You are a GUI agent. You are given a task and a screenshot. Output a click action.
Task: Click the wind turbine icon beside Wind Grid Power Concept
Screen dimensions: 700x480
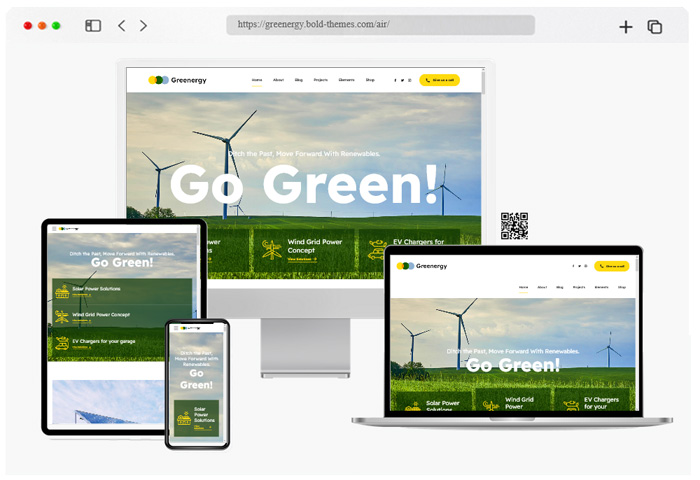pos(271,250)
